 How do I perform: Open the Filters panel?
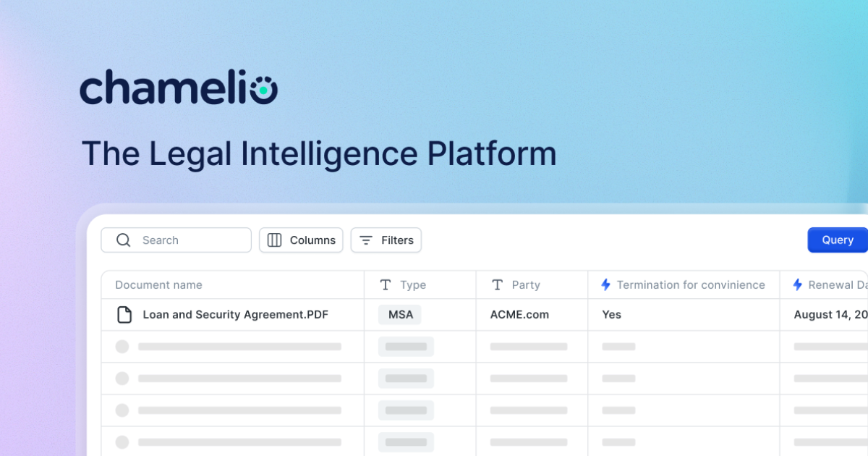pyautogui.click(x=386, y=240)
